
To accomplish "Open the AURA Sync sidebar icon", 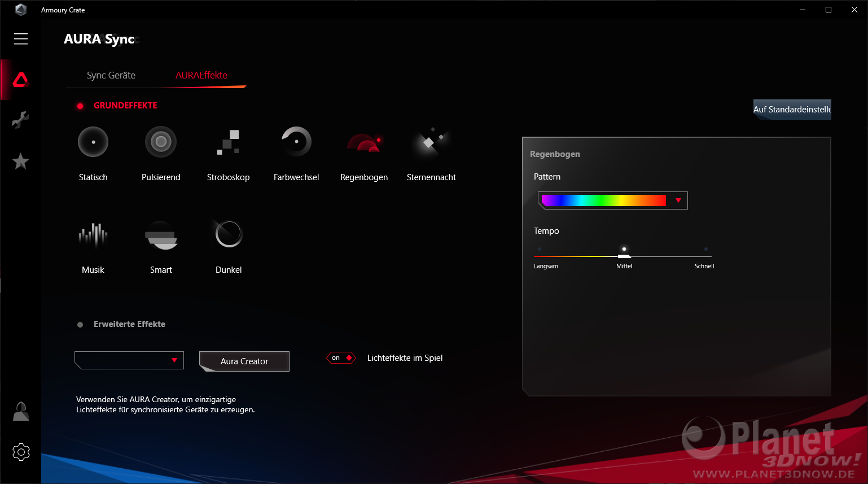I will [21, 80].
